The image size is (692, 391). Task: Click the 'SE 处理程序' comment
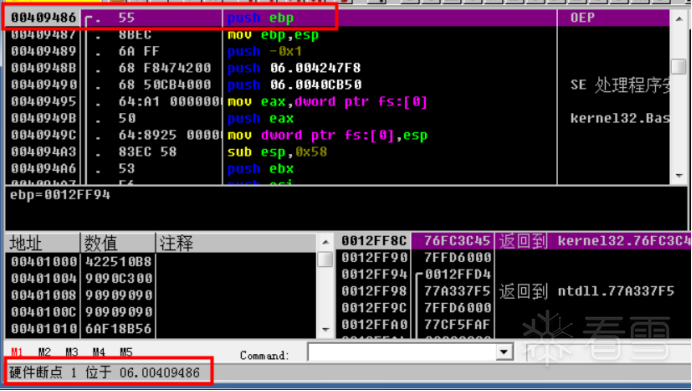point(620,85)
